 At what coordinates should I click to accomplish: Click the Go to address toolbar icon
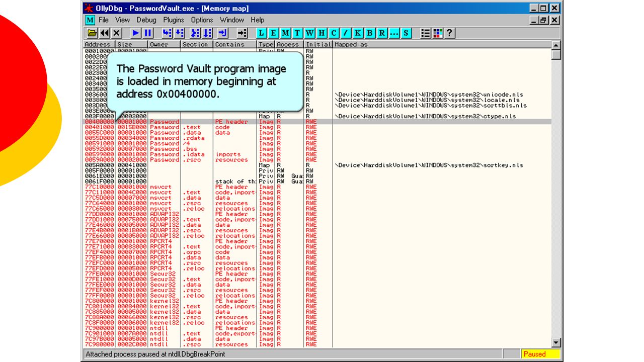click(243, 33)
